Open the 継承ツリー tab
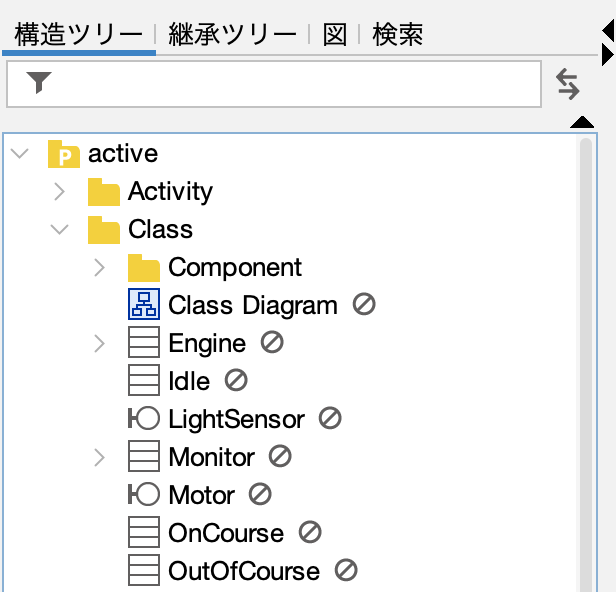616x592 pixels. (232, 35)
